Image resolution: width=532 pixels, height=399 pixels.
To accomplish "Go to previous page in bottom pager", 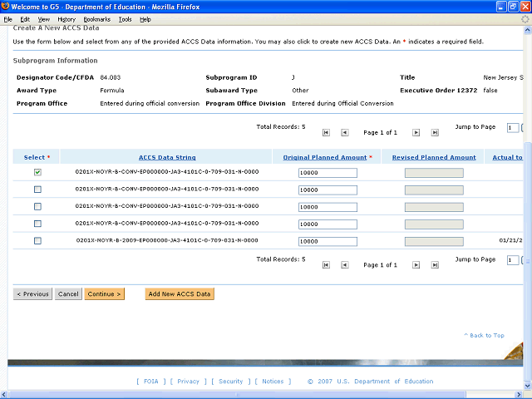I will [x=345, y=265].
